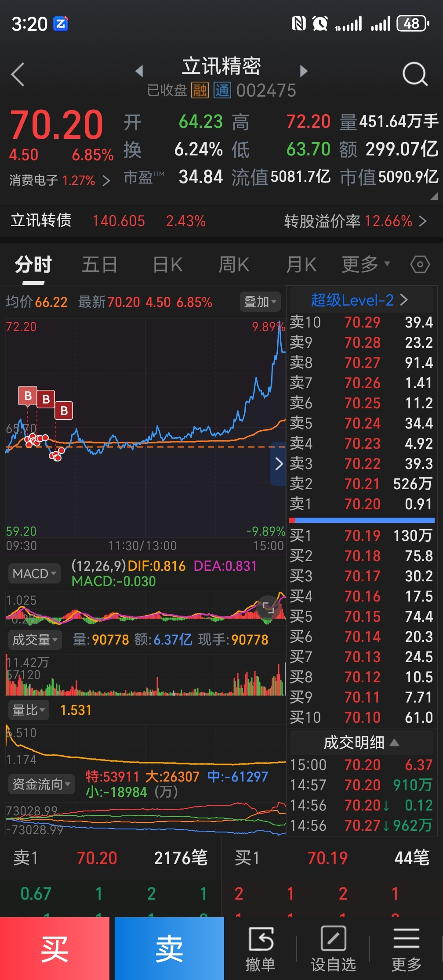Tap the 14:57 trade detail row

click(362, 785)
